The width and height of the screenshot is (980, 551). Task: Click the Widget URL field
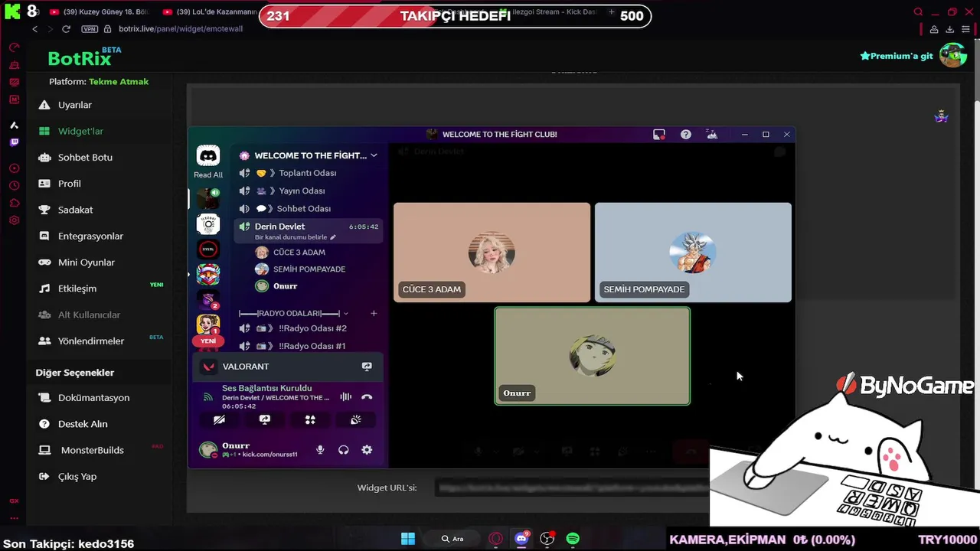click(x=571, y=487)
